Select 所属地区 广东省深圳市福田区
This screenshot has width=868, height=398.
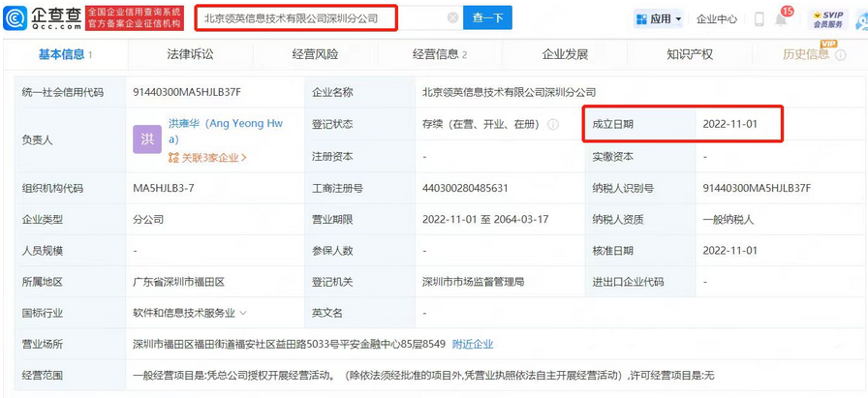(179, 283)
